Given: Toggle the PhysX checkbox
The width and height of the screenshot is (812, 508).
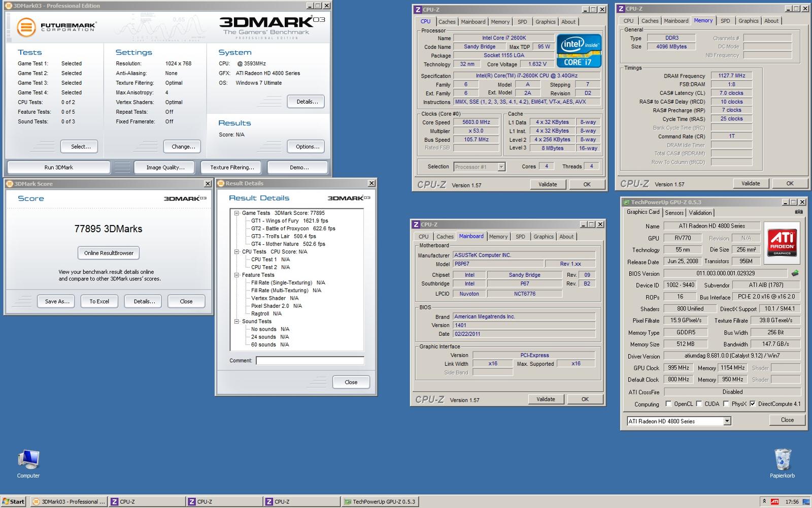Looking at the screenshot, I should [726, 404].
